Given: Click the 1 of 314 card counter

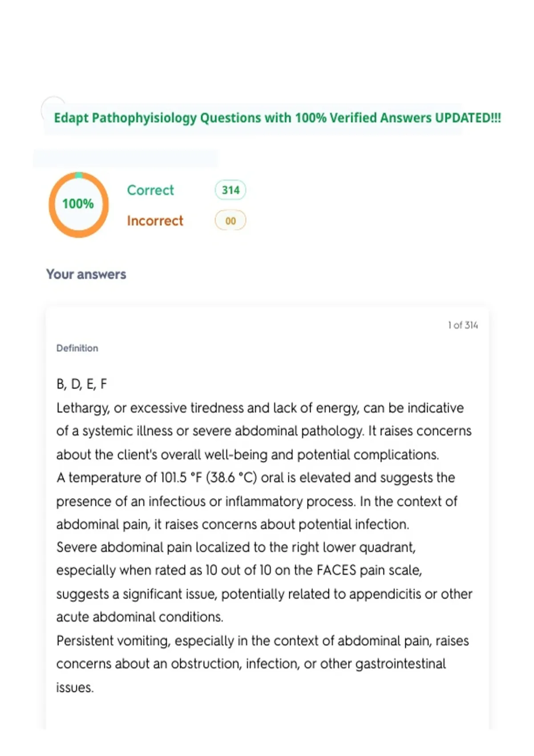Looking at the screenshot, I should [x=463, y=325].
